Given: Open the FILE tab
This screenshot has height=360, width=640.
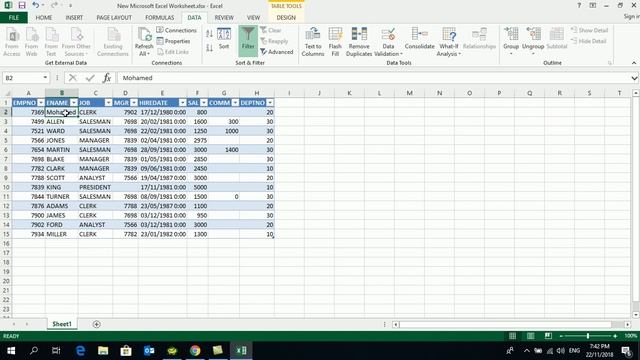Looking at the screenshot, I should [x=14, y=18].
